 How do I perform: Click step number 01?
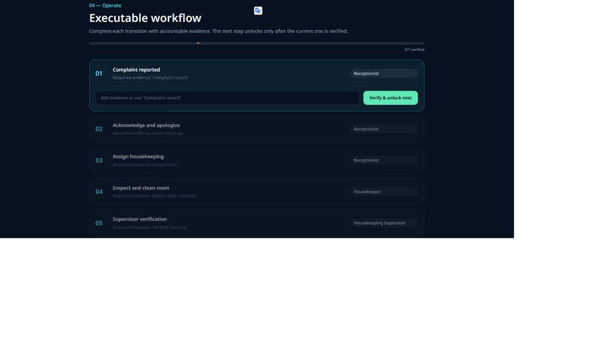pyautogui.click(x=99, y=73)
